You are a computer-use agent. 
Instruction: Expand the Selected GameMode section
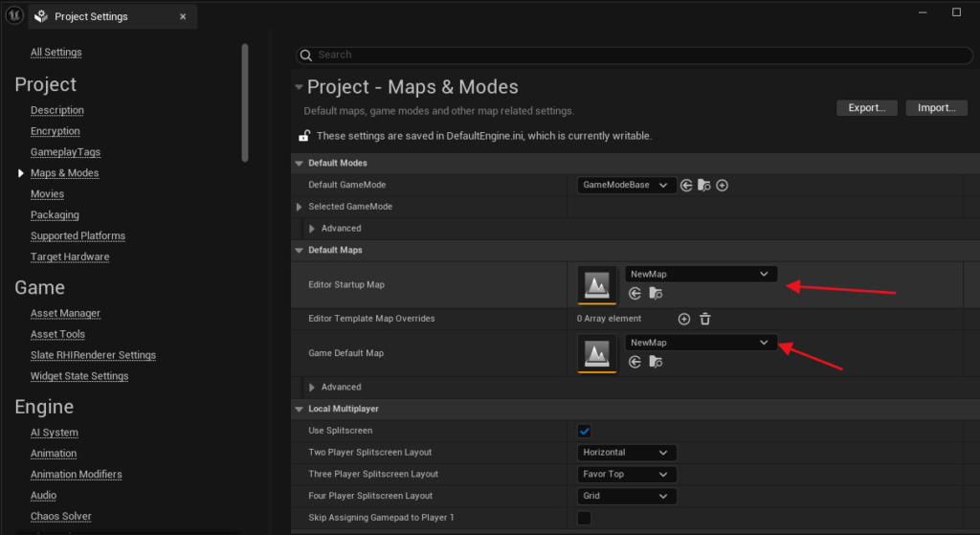coord(298,207)
